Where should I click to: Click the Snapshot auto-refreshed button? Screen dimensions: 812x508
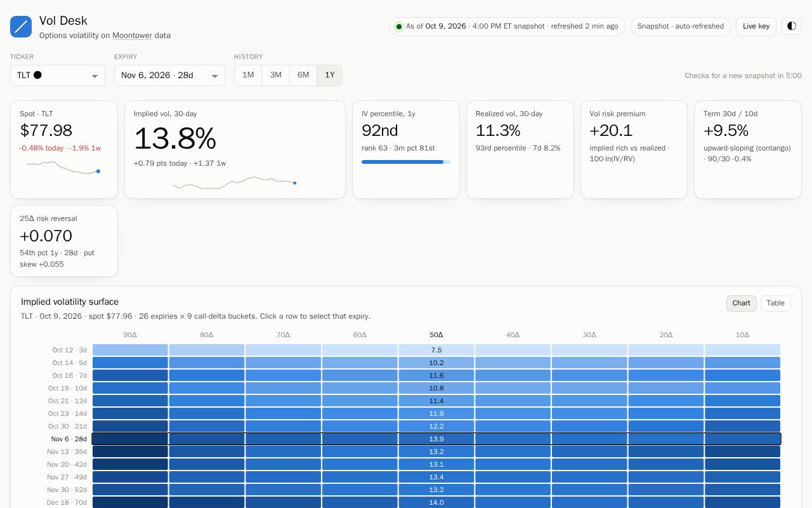pos(681,26)
